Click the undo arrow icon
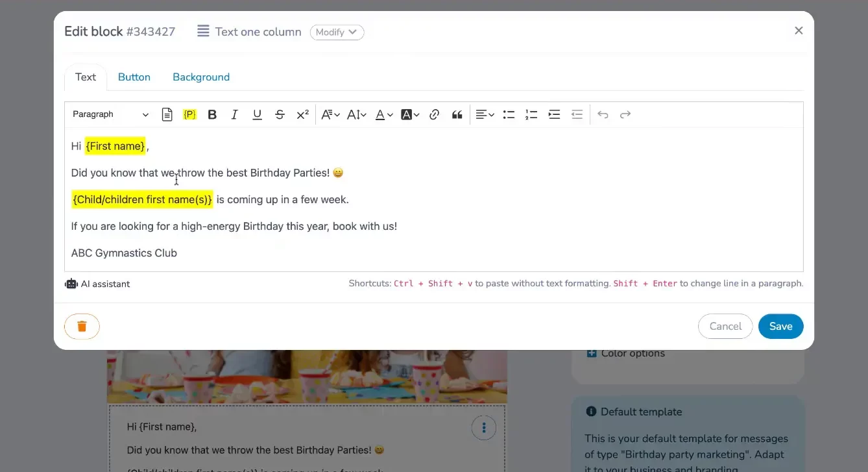This screenshot has height=472, width=868. 602,114
